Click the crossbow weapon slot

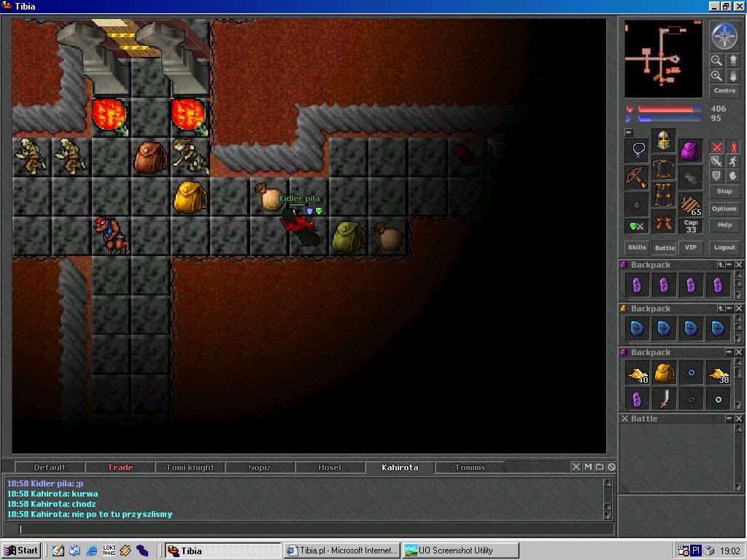638,178
